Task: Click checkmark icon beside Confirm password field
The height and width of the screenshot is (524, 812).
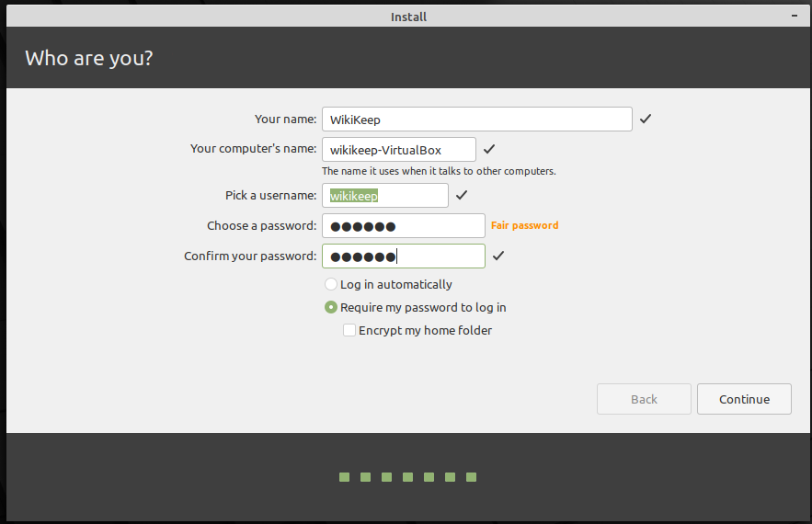Action: point(498,256)
